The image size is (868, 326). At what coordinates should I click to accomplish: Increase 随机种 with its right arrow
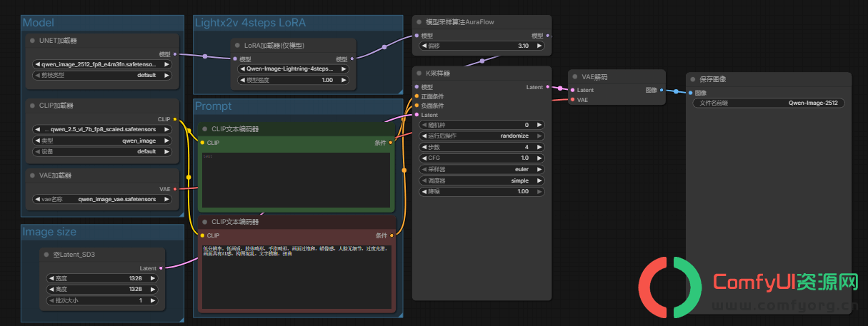[539, 125]
